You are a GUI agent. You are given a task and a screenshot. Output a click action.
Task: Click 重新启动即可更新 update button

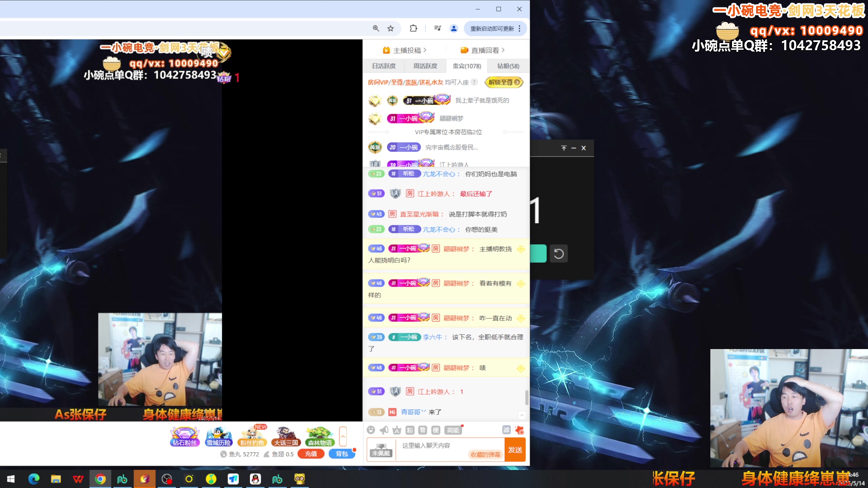click(492, 29)
